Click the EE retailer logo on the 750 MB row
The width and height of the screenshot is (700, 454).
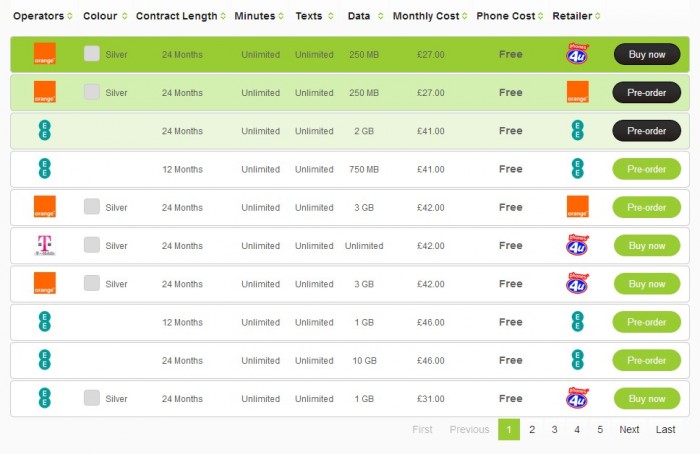(577, 169)
